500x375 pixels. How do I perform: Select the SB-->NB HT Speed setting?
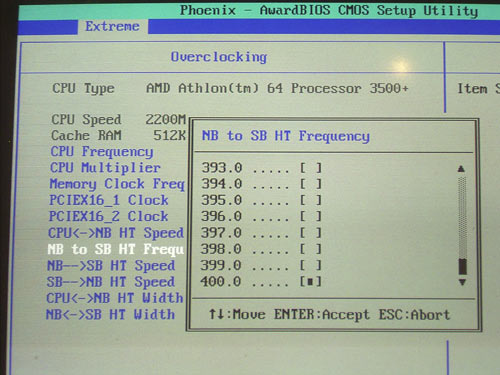click(x=111, y=282)
